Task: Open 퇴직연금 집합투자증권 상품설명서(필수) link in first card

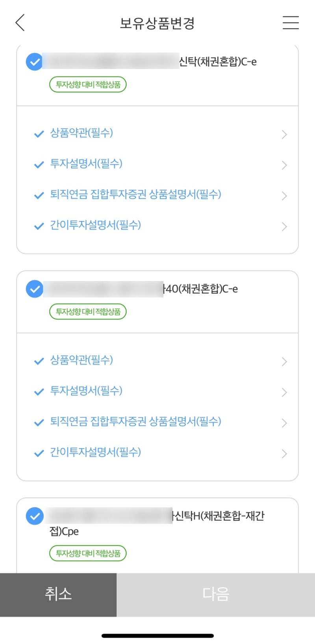Action: [x=135, y=195]
